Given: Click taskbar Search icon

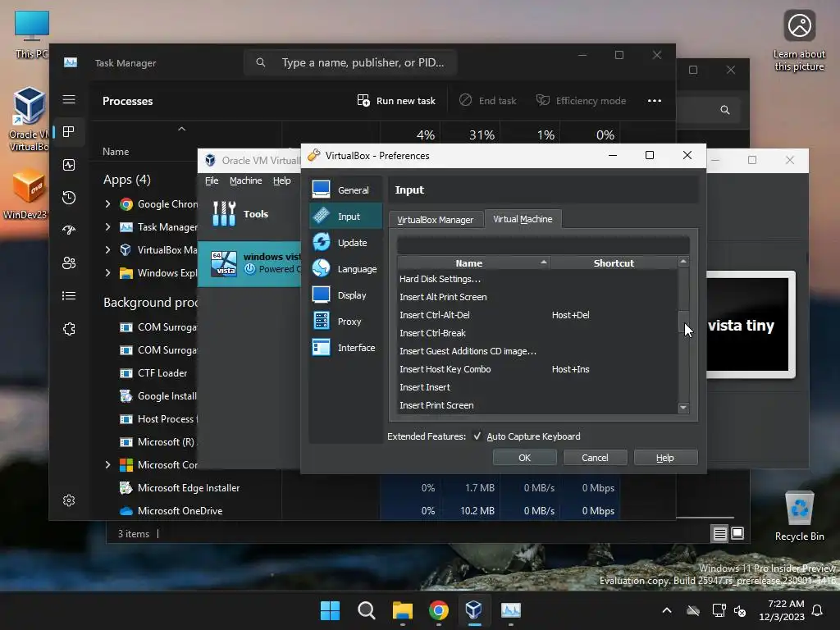Looking at the screenshot, I should pyautogui.click(x=367, y=610).
